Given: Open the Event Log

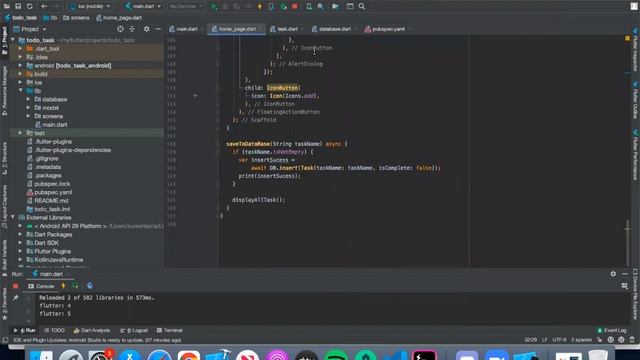Looking at the screenshot, I should (x=612, y=330).
